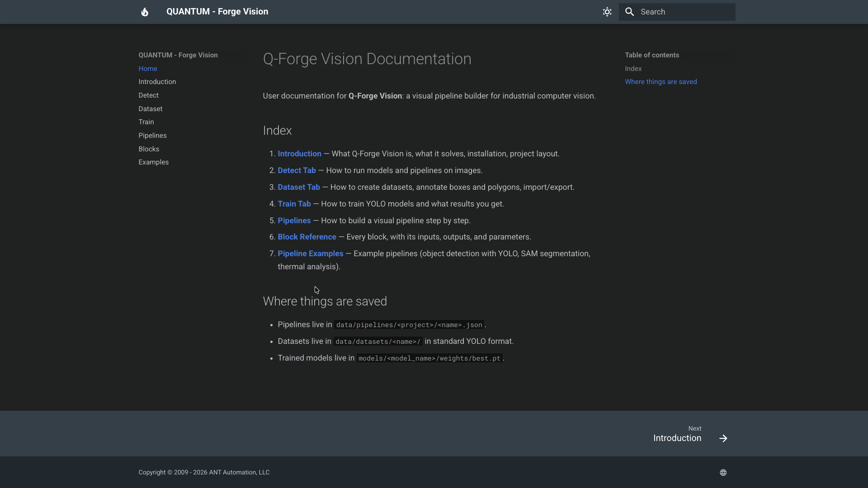Toggle the light/dark theme icon
The height and width of the screenshot is (488, 868).
[x=607, y=12]
